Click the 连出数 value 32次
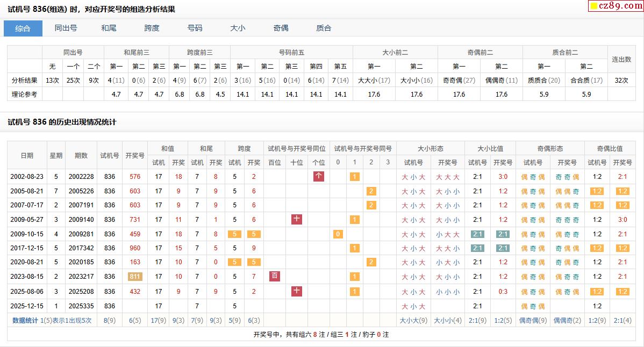Viewport: 644px width, 347px height. point(621,80)
